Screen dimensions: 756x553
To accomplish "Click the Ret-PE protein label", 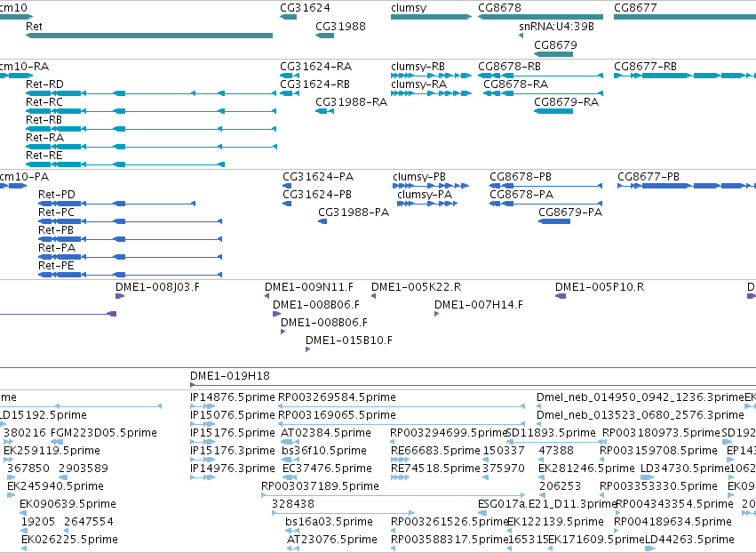I will (x=56, y=266).
